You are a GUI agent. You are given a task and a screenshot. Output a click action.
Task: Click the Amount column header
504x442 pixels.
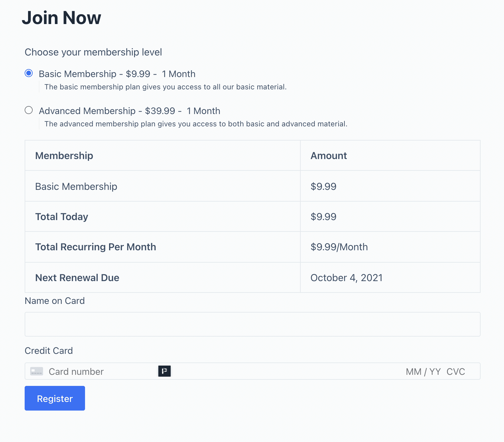click(328, 155)
